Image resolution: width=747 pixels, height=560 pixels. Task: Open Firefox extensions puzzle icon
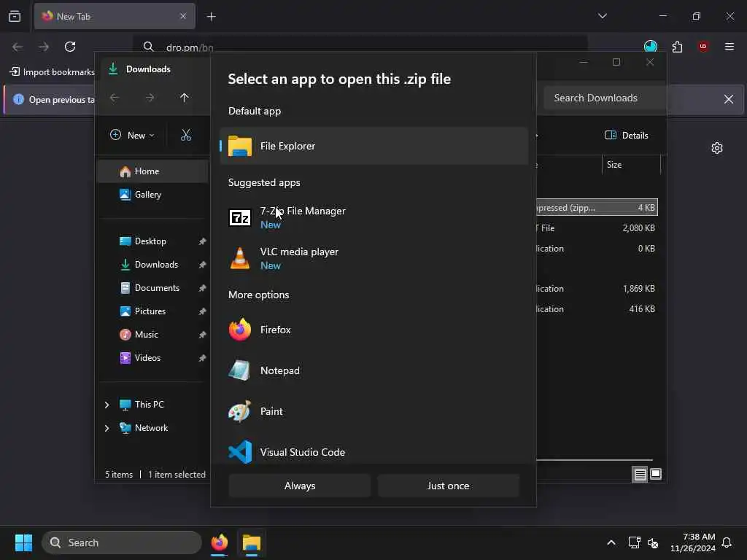(x=677, y=47)
